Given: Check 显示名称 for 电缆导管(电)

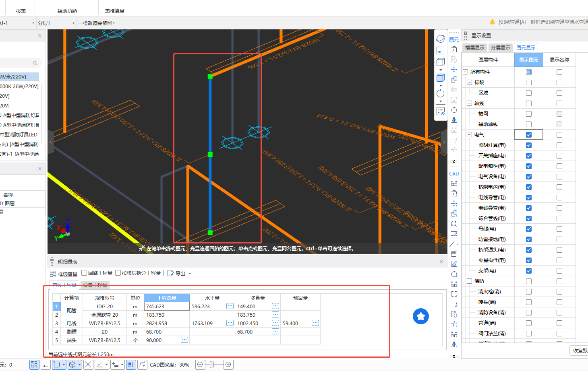Looking at the screenshot, I should 559,208.
